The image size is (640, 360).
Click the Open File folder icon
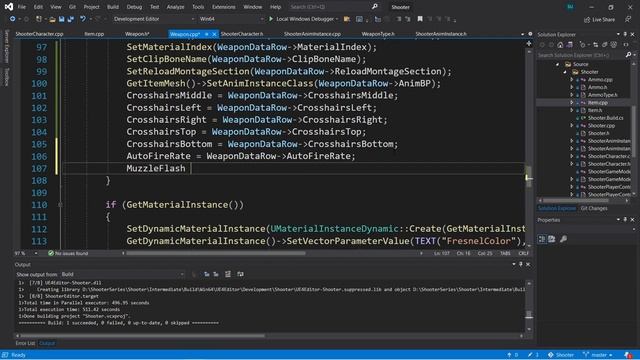[52, 19]
